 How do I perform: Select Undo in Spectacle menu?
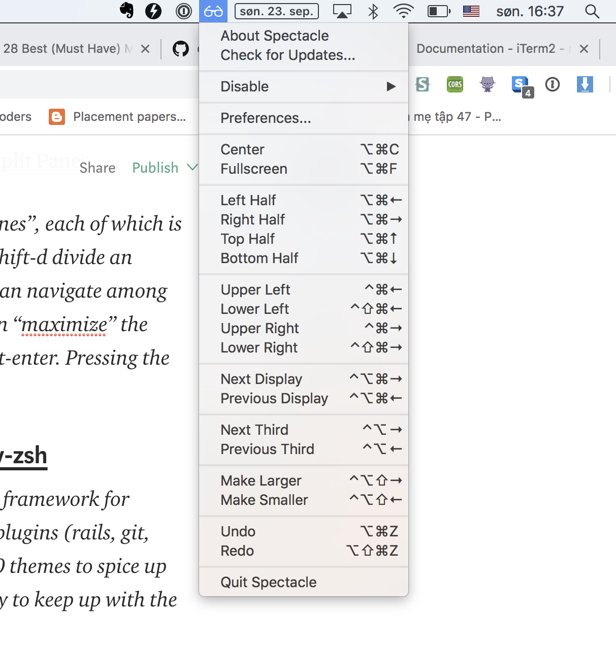[x=304, y=531]
